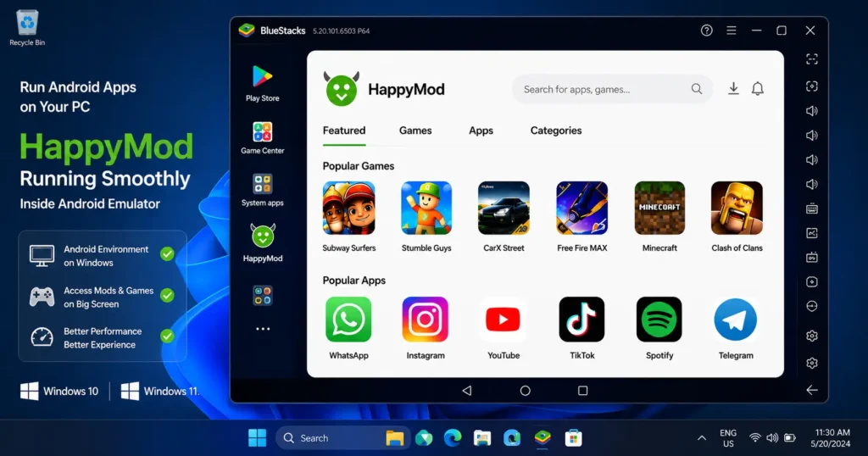868x456 pixels.
Task: Open the Instagram app icon
Action: click(426, 320)
